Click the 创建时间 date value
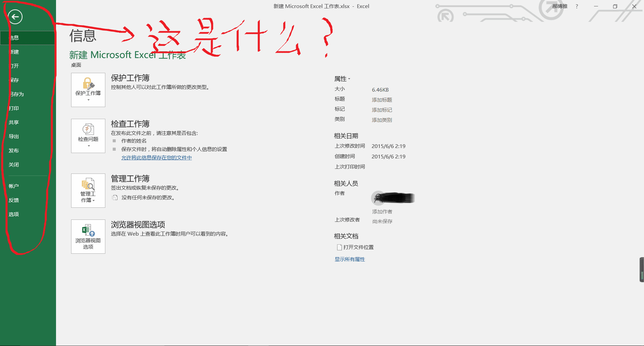Screen dimensions: 644x346 coord(388,157)
